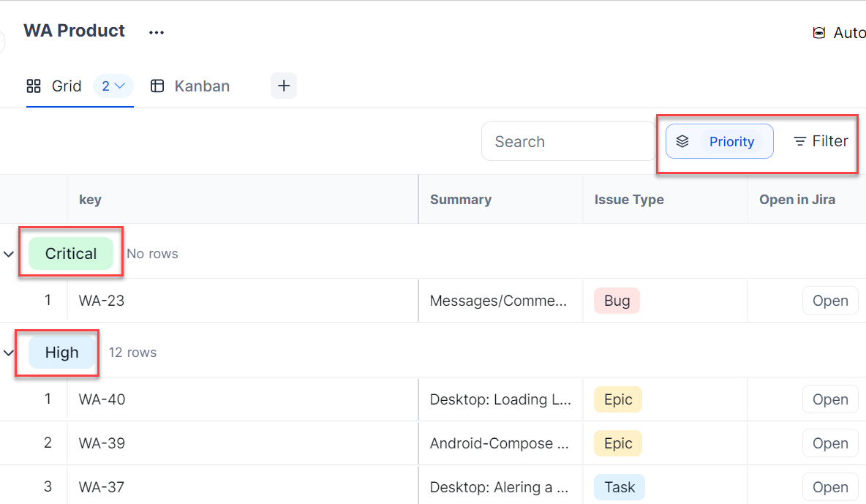
Task: Click the Summary column header
Action: pyautogui.click(x=461, y=200)
